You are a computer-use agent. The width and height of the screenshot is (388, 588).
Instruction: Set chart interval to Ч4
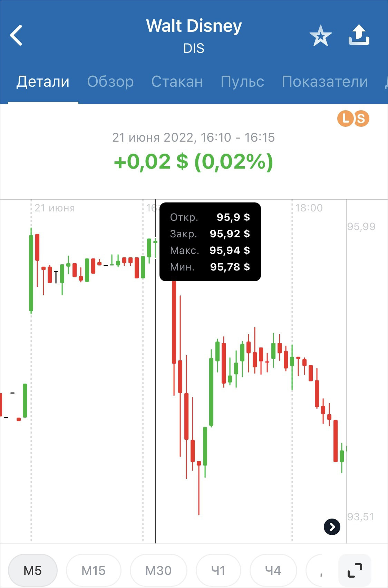click(x=273, y=570)
